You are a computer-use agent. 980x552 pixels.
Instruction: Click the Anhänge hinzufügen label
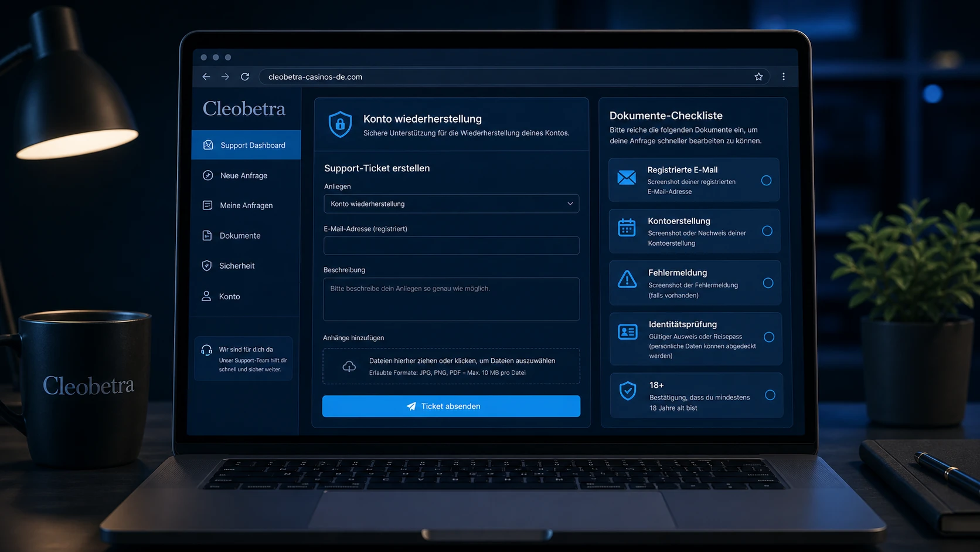point(353,338)
